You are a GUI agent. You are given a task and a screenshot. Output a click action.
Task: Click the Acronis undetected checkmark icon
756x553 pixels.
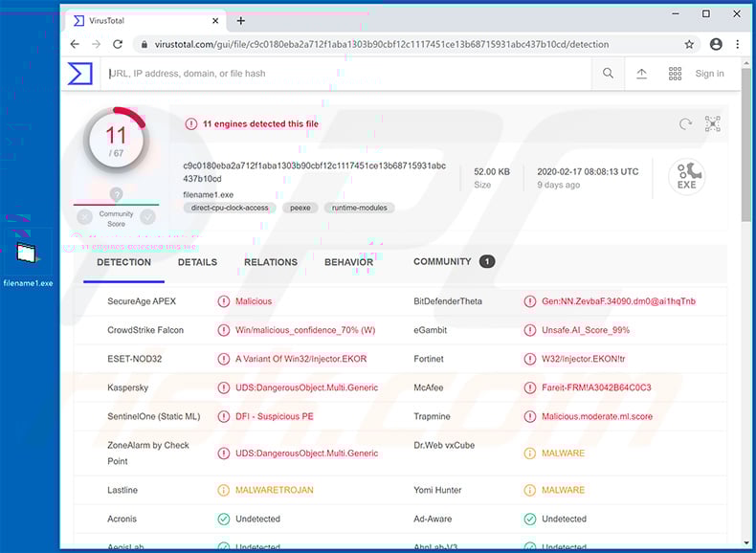coord(223,520)
